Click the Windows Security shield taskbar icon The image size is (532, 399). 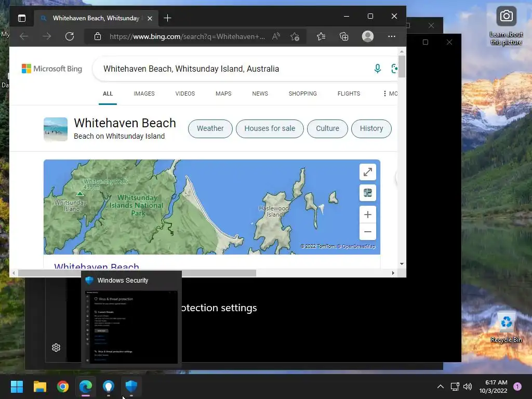[131, 387]
